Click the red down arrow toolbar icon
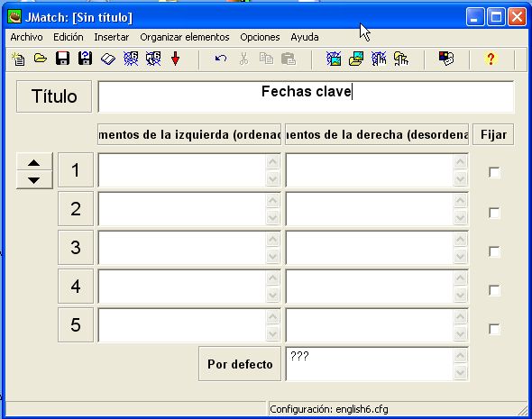 click(176, 59)
